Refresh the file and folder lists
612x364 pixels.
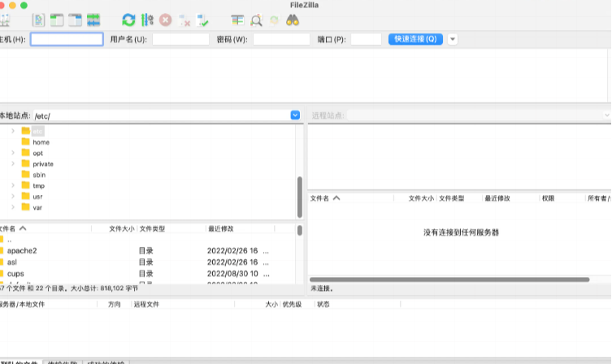click(x=128, y=19)
